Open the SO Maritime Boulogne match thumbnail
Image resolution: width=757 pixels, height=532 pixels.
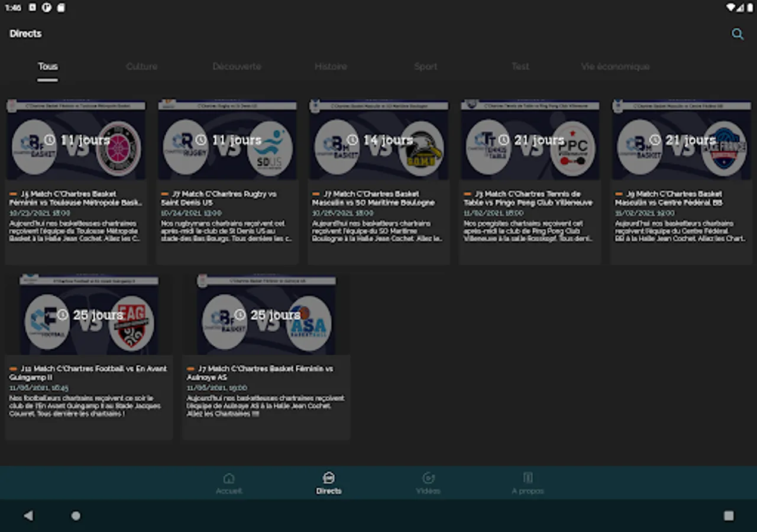(378, 140)
